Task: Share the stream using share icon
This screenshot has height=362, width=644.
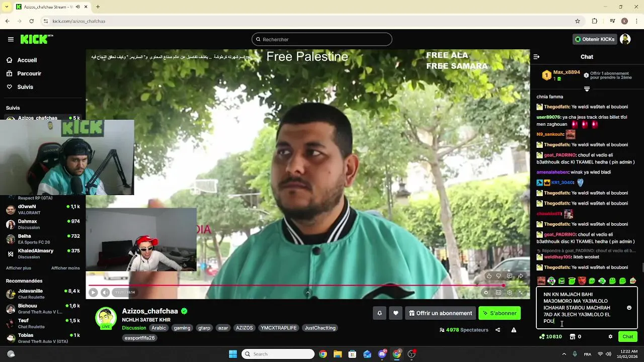Action: [x=498, y=330]
